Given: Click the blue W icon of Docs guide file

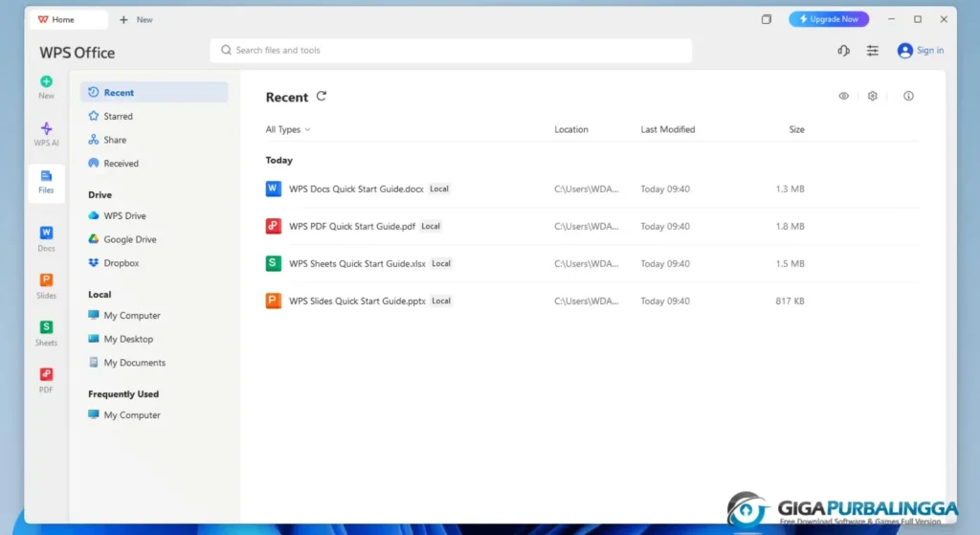Looking at the screenshot, I should 273,189.
